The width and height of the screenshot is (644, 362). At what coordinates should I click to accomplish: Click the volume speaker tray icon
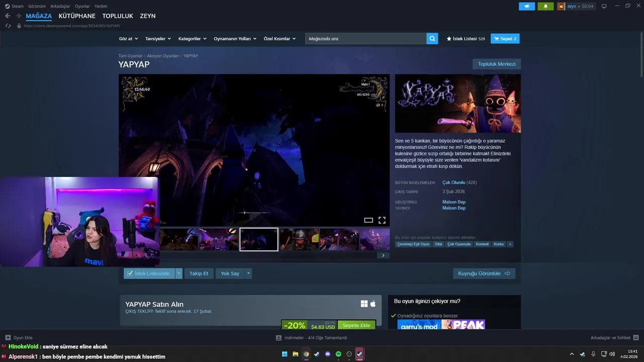612,354
